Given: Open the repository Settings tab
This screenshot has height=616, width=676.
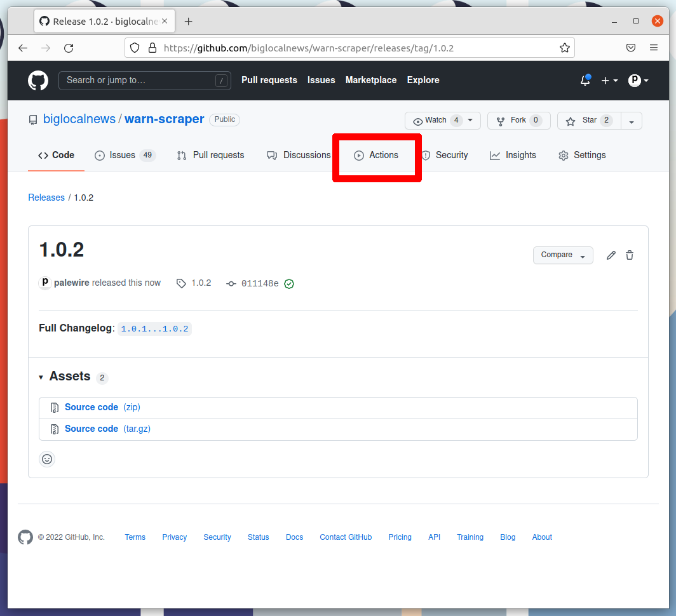Looking at the screenshot, I should pos(582,155).
